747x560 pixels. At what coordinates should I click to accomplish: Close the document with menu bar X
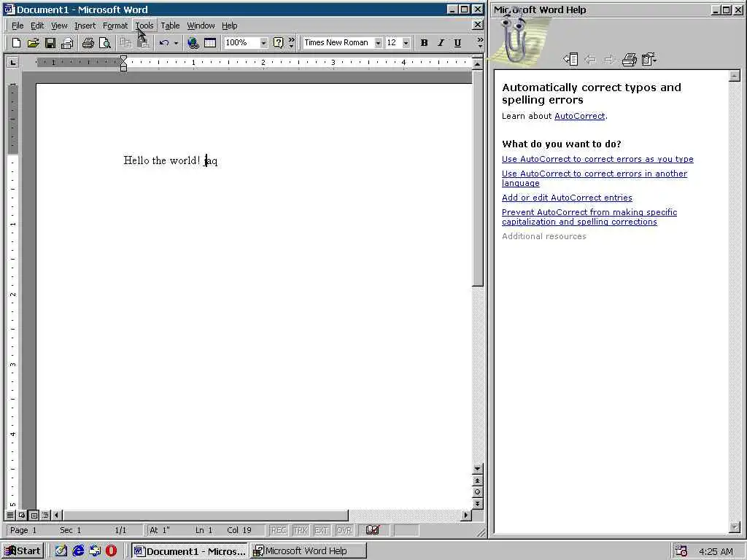[x=477, y=25]
